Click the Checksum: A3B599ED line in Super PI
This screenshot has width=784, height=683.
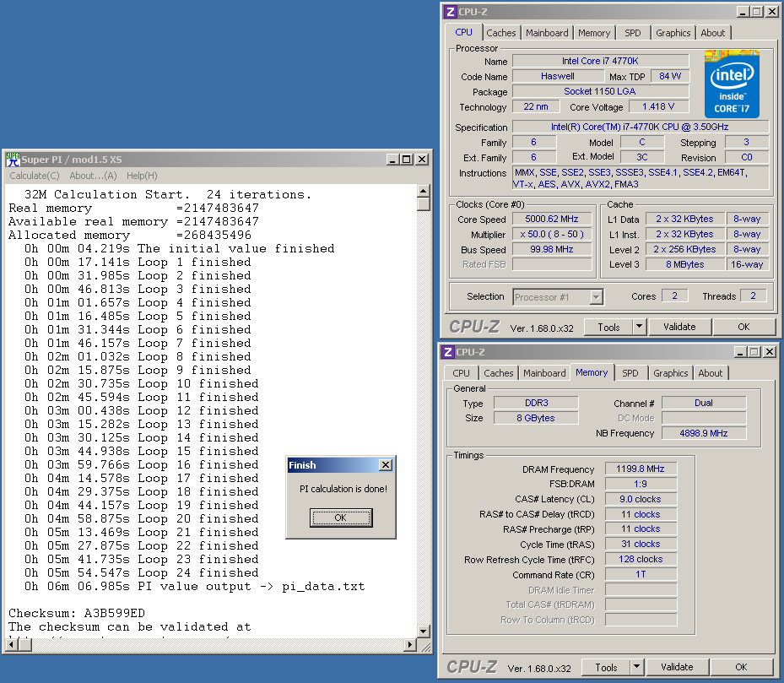tap(77, 614)
